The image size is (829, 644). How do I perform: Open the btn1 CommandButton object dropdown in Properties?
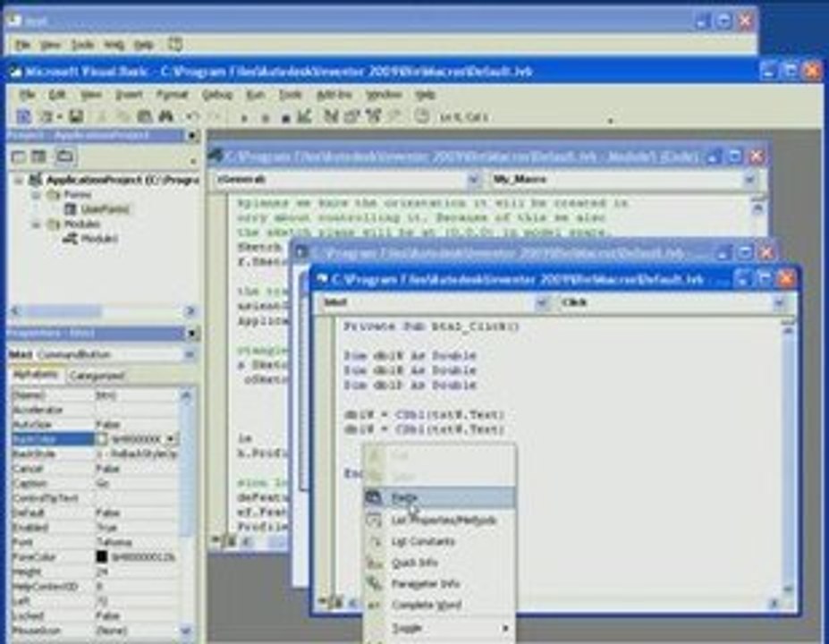click(x=190, y=354)
